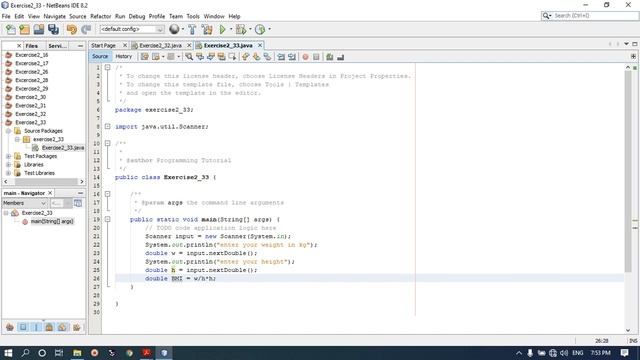Click the Last Edit icon in editor toolbar

pyautogui.click(x=144, y=57)
